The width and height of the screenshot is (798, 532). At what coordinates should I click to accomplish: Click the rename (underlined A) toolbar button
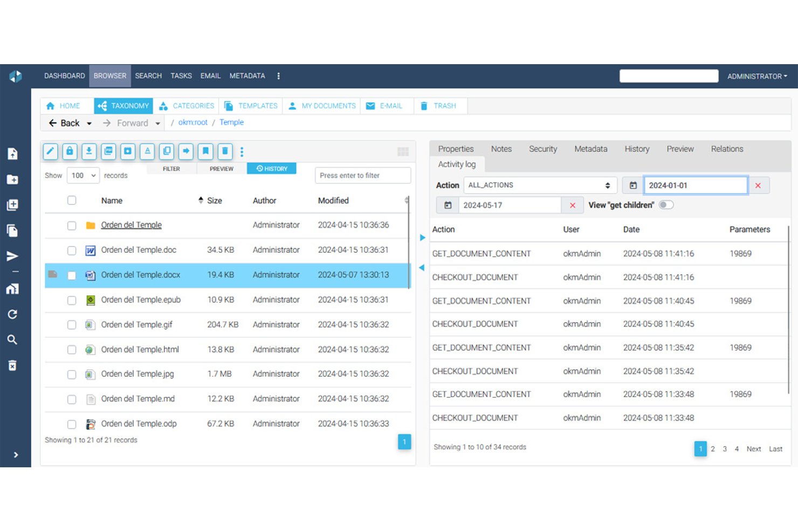coord(147,151)
